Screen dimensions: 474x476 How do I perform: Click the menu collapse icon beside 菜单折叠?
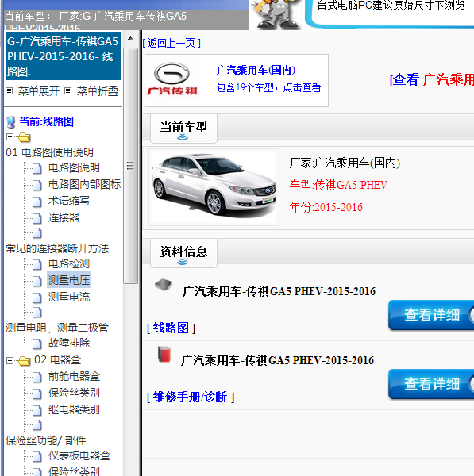(68, 90)
